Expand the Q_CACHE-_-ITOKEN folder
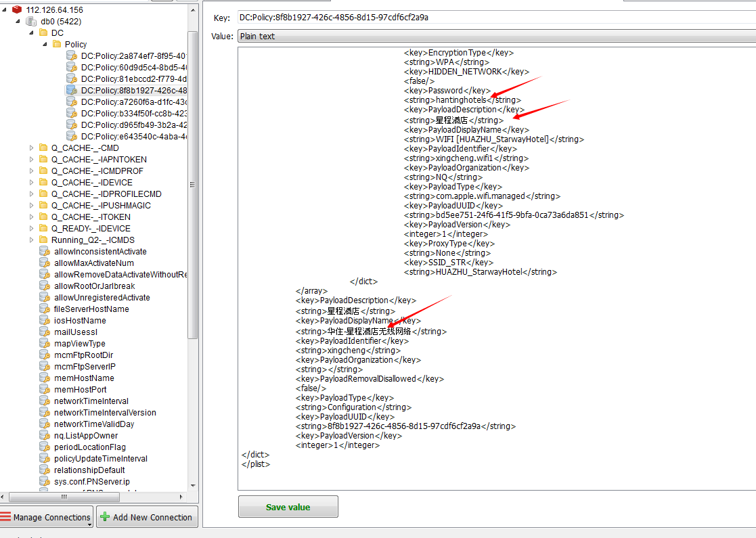This screenshot has height=538, width=756. click(31, 217)
